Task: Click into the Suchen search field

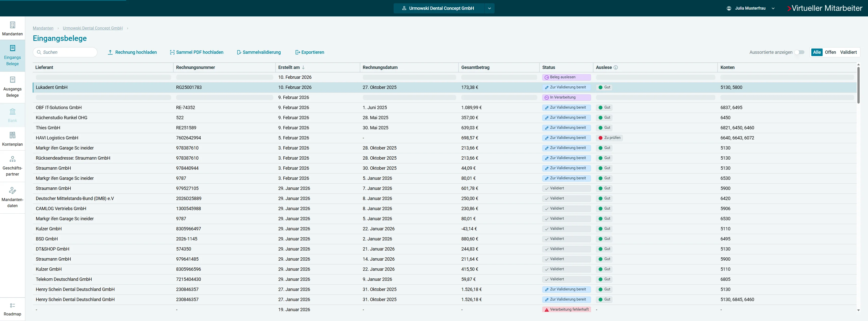Action: tap(65, 52)
